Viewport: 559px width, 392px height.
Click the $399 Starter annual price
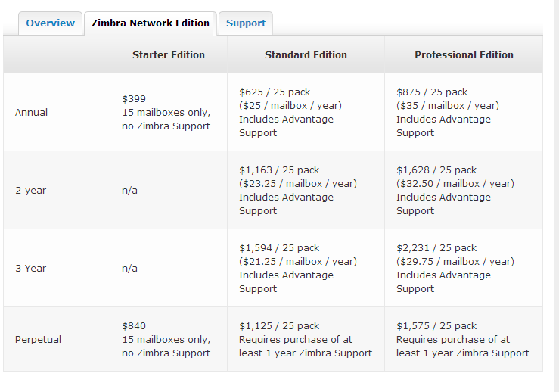coord(134,99)
